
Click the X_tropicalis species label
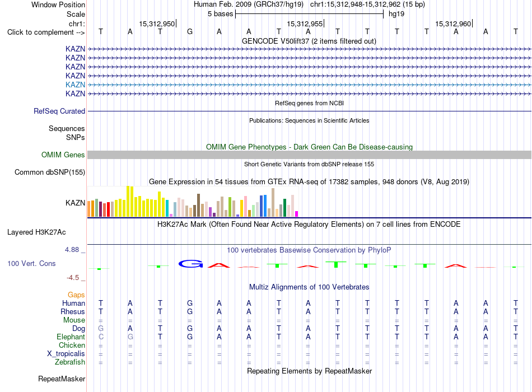click(x=66, y=353)
